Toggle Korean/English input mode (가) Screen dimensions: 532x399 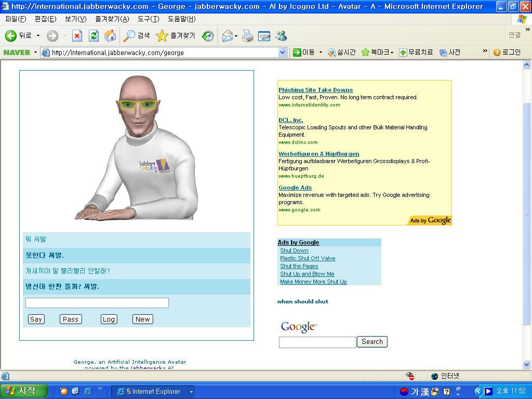coord(414,392)
